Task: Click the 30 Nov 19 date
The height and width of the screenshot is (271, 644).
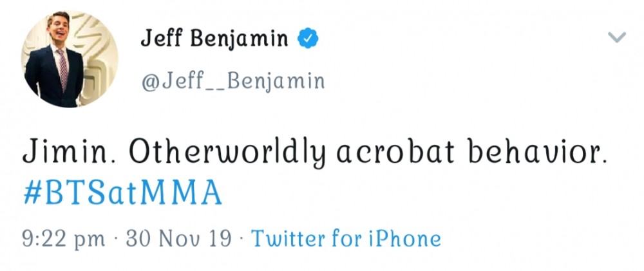Action: coord(178,239)
